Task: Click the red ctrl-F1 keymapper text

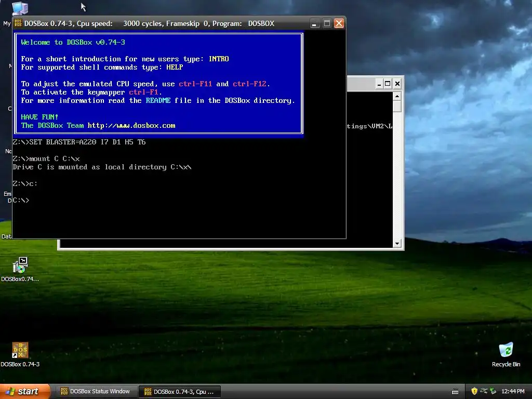Action: (143, 92)
